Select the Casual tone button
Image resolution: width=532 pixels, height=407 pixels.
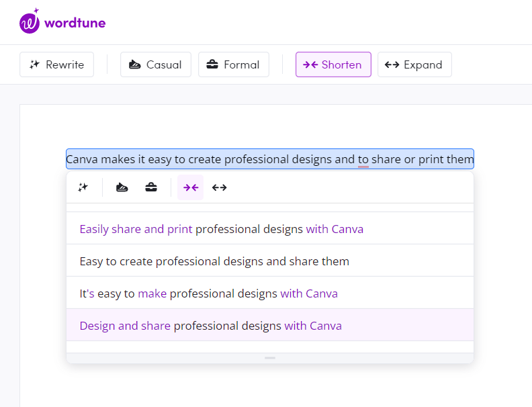pos(156,64)
